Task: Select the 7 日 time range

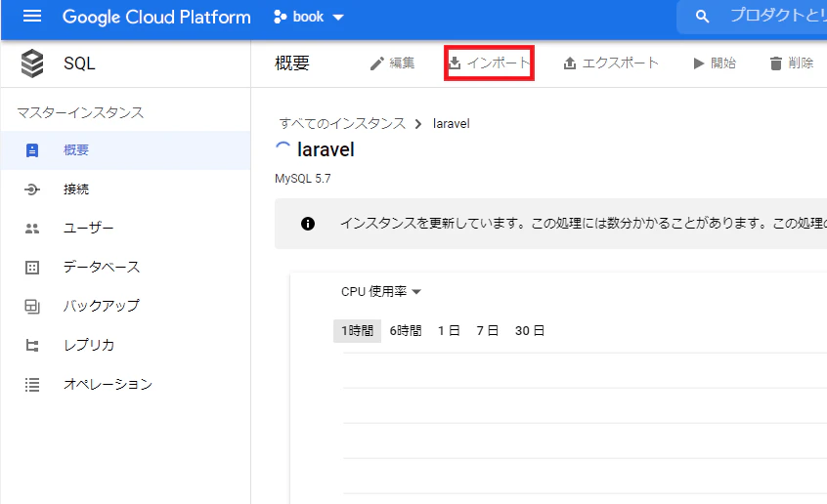Action: tap(488, 330)
